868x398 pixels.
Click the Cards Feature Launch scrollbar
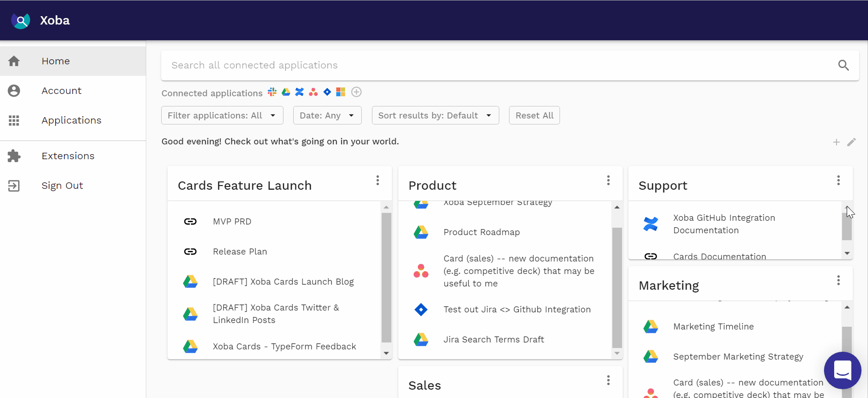(x=386, y=278)
